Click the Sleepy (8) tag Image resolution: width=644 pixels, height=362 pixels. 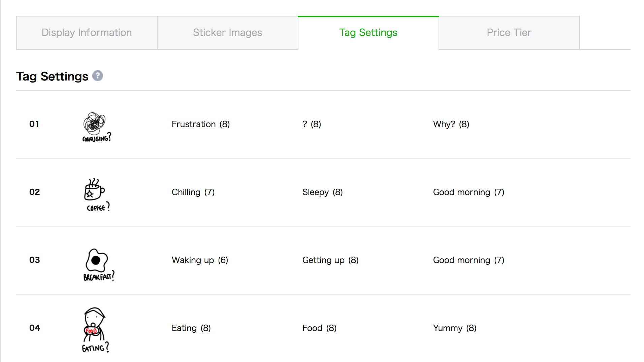coord(322,192)
